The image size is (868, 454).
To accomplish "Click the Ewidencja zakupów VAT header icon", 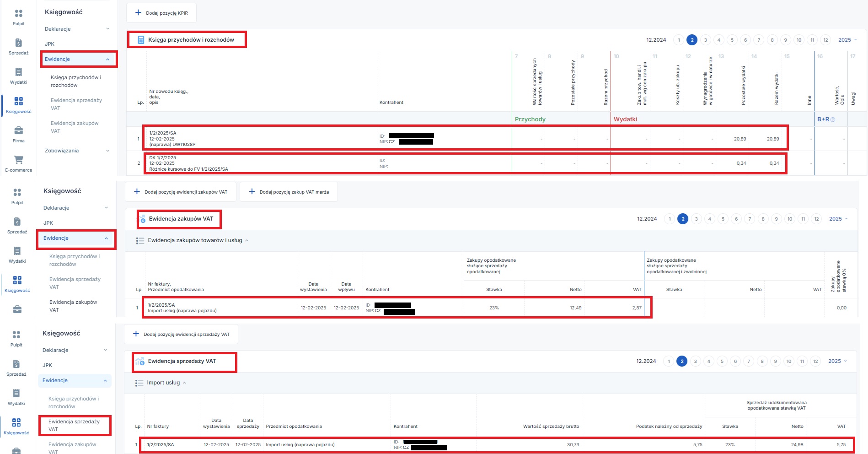I will (142, 219).
